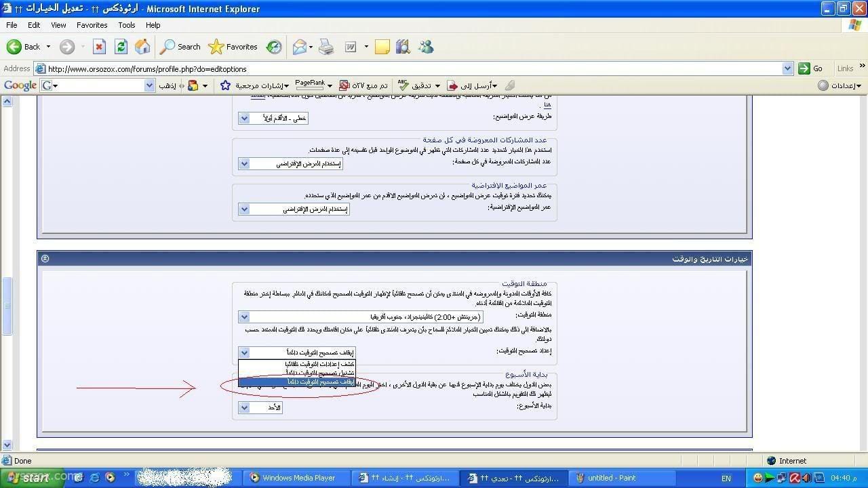Click the Messenger people icon
868x488 pixels.
pyautogui.click(x=426, y=47)
